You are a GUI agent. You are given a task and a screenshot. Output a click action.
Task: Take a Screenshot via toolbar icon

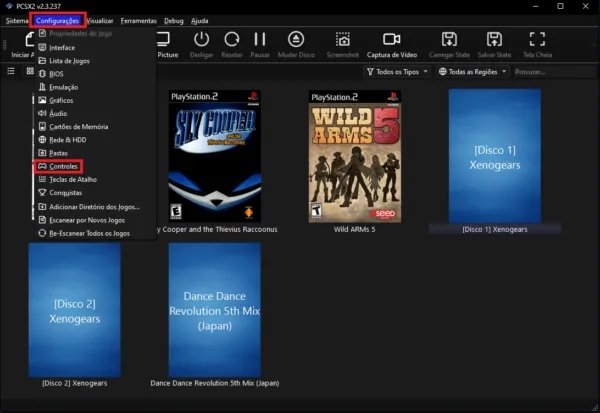pos(342,39)
